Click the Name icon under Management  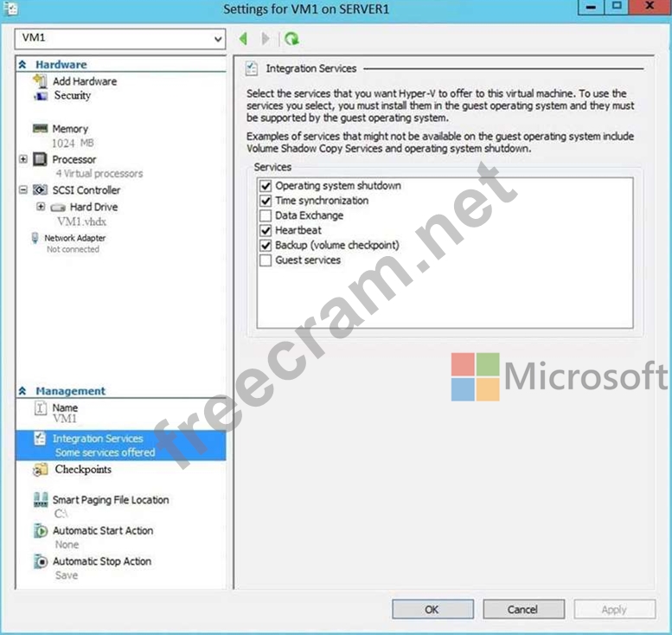pos(41,407)
